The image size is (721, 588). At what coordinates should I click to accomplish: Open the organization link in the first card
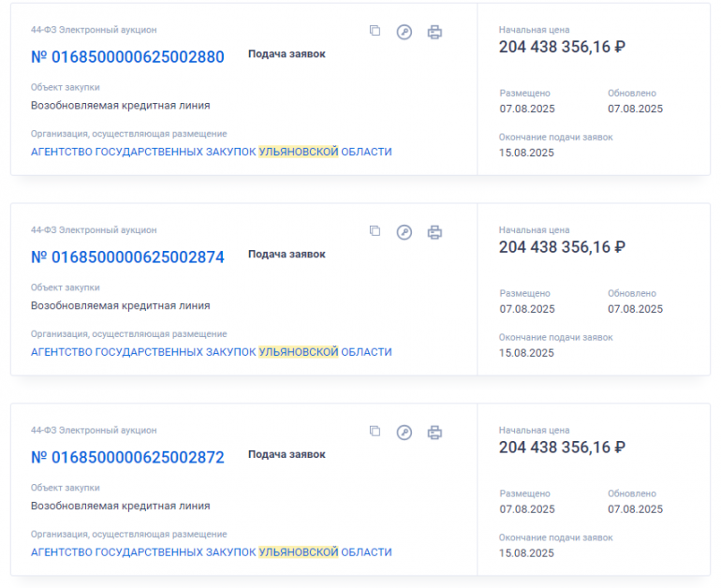pos(211,152)
